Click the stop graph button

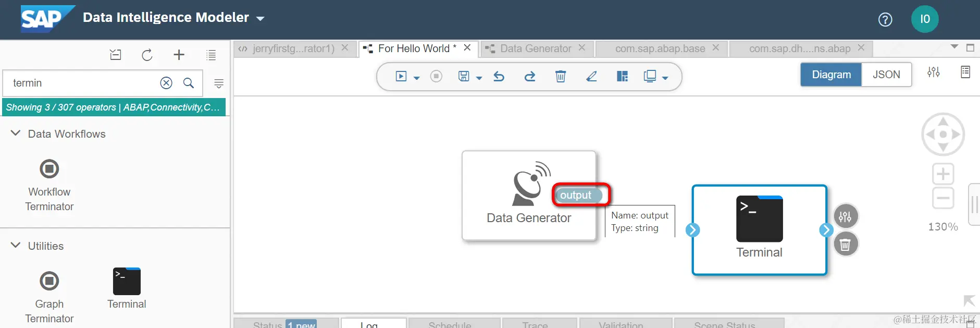pos(437,77)
